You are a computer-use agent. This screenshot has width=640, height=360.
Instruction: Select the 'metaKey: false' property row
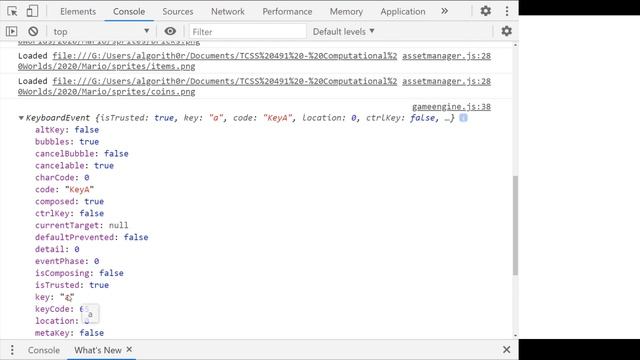69,333
